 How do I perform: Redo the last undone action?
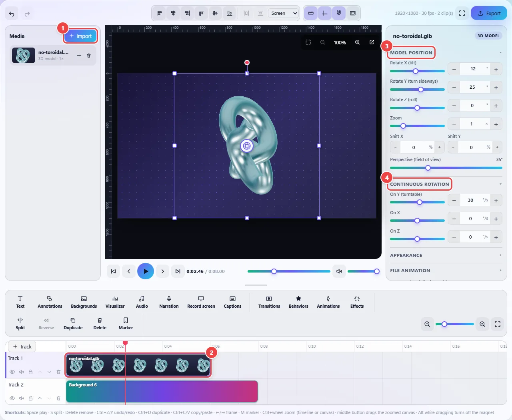[27, 14]
